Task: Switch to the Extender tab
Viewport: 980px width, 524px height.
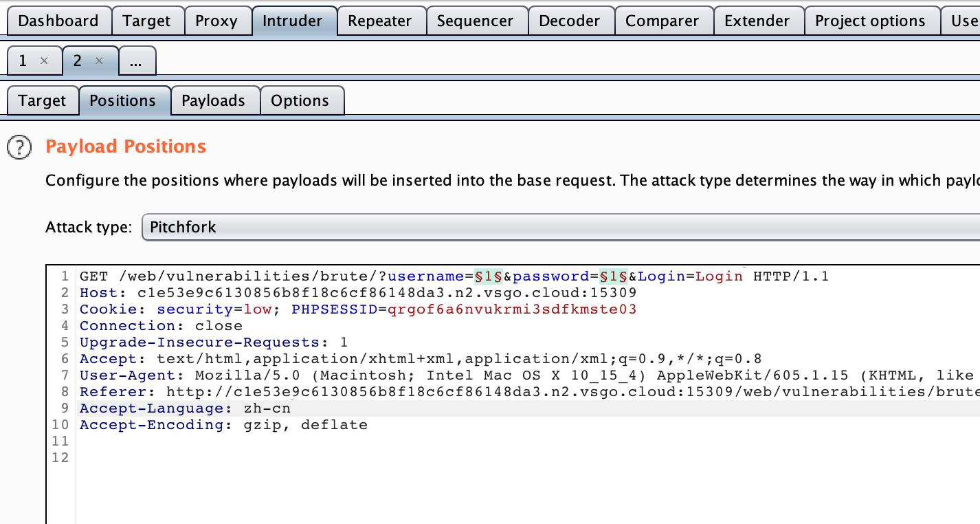Action: pyautogui.click(x=757, y=21)
